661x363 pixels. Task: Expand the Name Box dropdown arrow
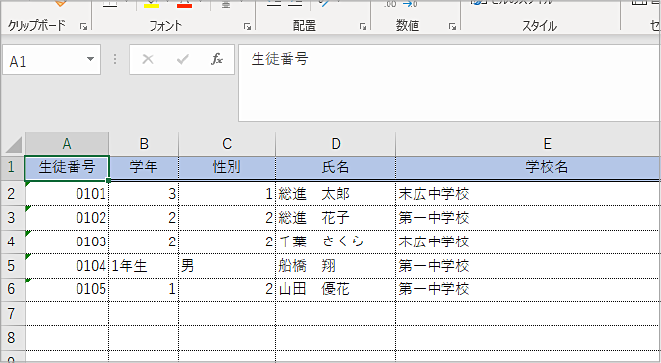[90, 59]
